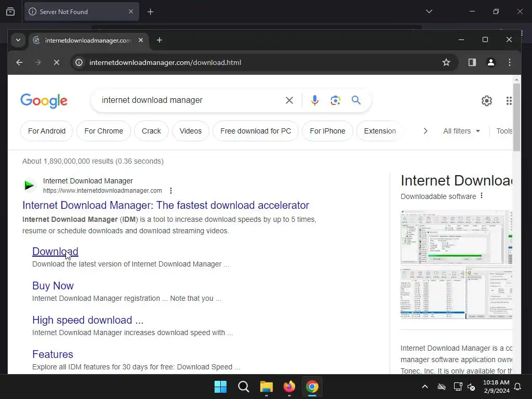
Task: List all Firefox tabs chevron
Action: (x=429, y=11)
